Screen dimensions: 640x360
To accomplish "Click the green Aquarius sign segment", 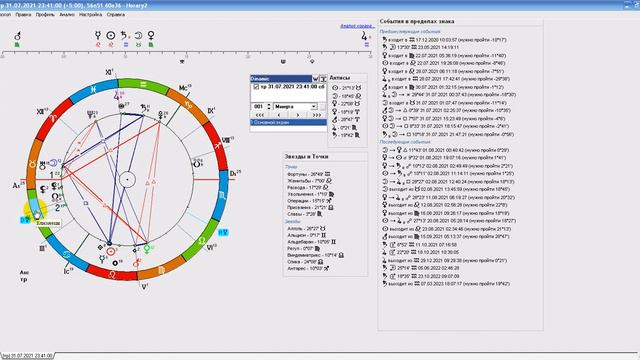I will (x=143, y=85).
